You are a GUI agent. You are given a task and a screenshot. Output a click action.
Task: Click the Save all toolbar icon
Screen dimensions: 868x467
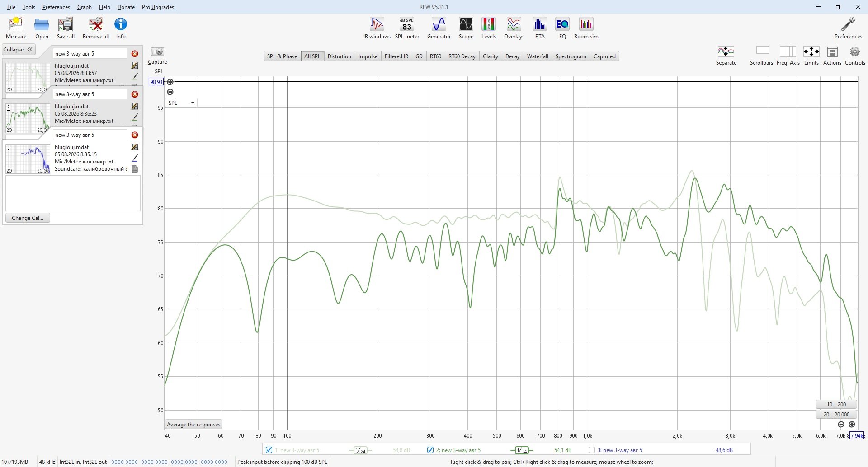66,28
